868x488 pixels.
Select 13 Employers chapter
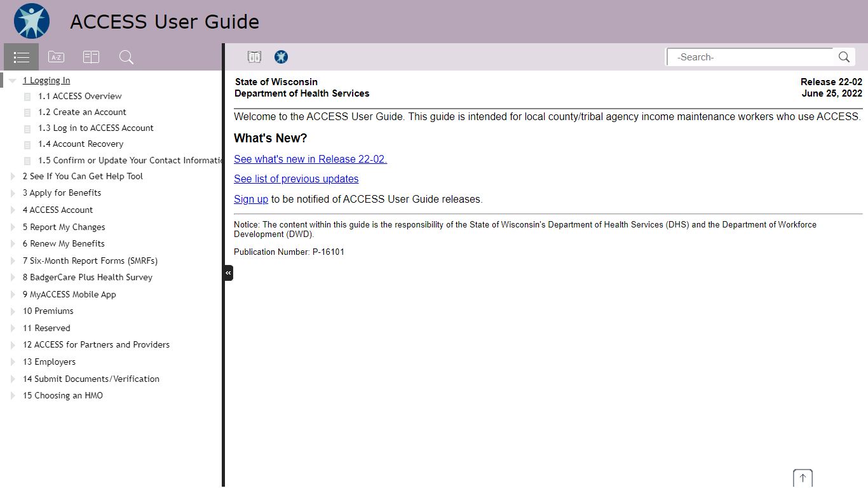click(49, 362)
